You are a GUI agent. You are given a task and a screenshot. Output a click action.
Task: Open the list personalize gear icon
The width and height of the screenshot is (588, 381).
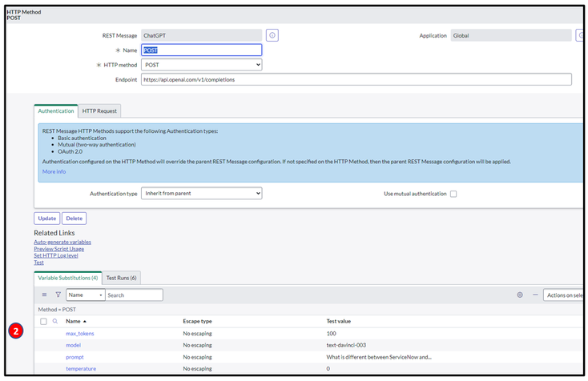coord(520,295)
